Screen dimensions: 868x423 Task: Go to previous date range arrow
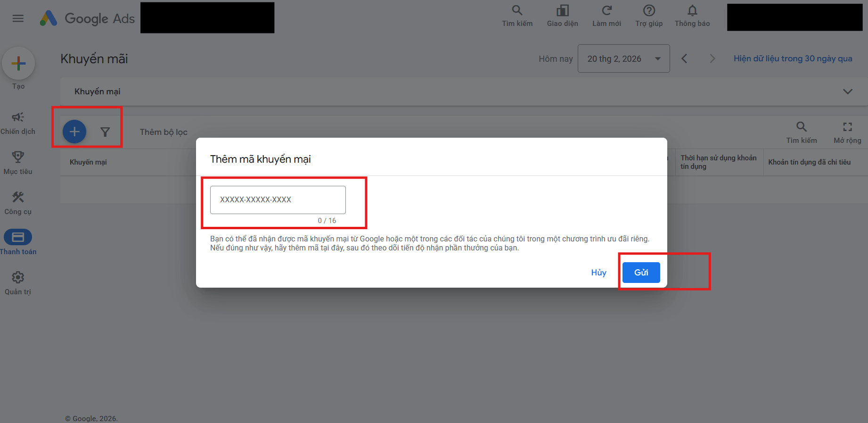(x=684, y=58)
